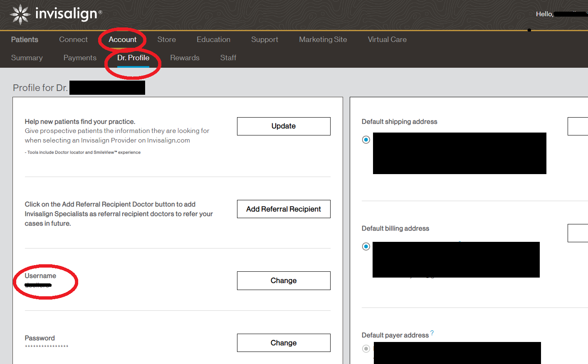
Task: Click the 'Help new patients find your practice.' text
Action: click(80, 121)
